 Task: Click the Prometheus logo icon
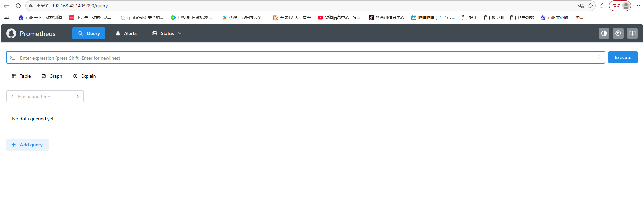11,33
